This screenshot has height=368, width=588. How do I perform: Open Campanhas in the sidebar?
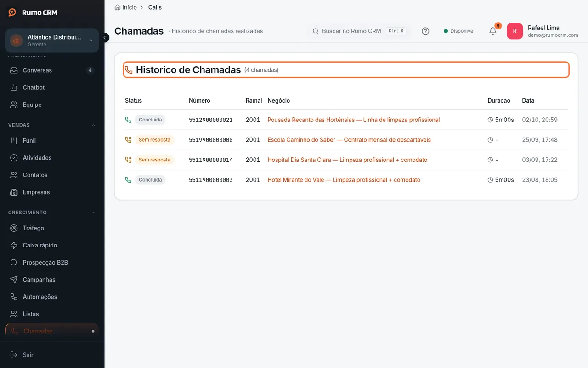pos(52,280)
